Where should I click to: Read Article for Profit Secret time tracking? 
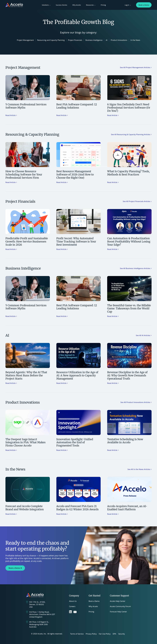click(62, 249)
